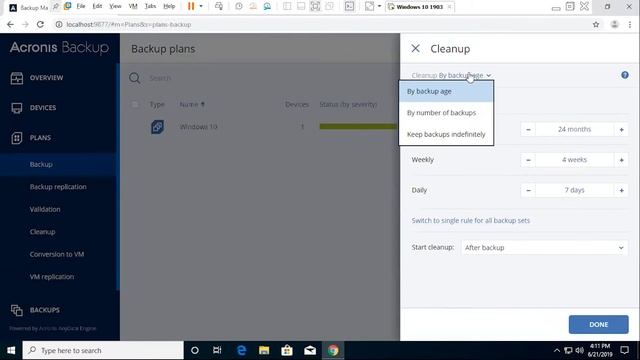Click the snapshot clock icon in VMware toolbar
The image size is (640, 360).
[239, 7]
